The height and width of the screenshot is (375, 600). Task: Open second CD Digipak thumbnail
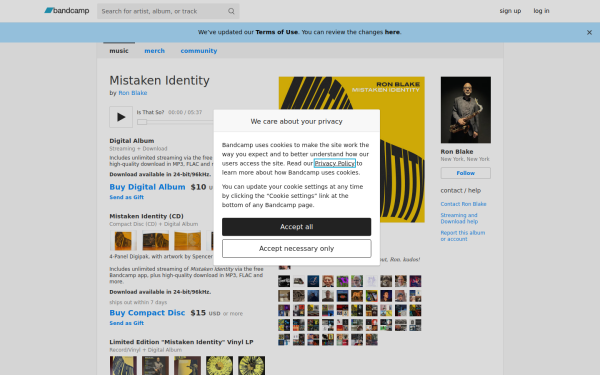155,240
